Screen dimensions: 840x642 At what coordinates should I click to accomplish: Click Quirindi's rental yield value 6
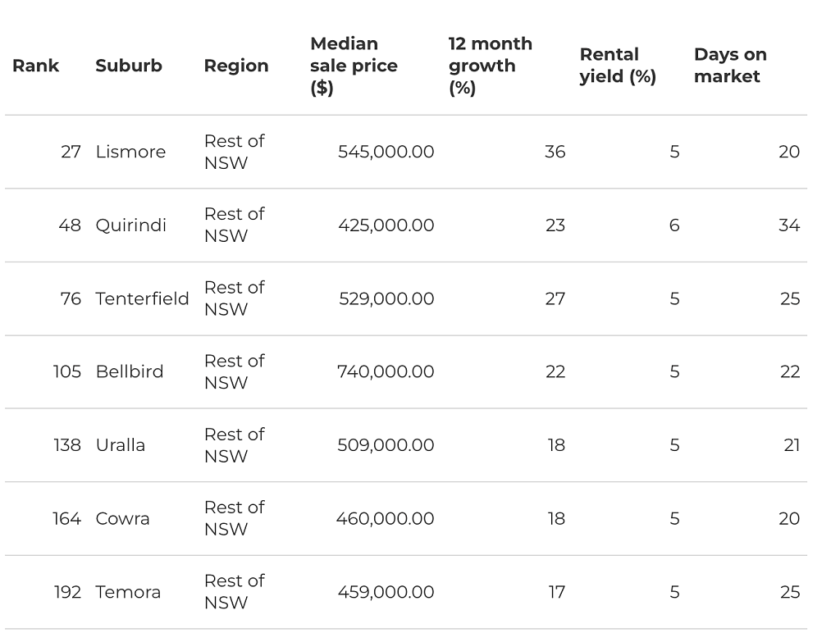coord(674,225)
